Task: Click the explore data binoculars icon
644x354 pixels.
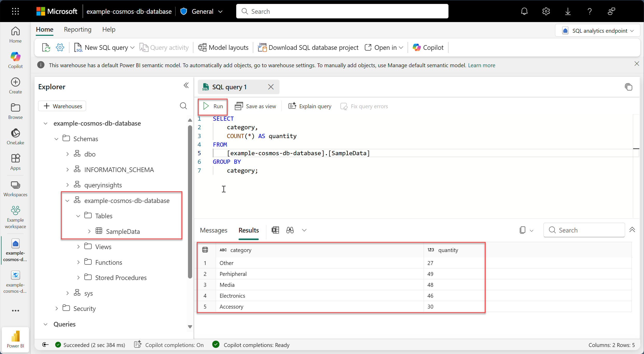Action: pos(290,230)
